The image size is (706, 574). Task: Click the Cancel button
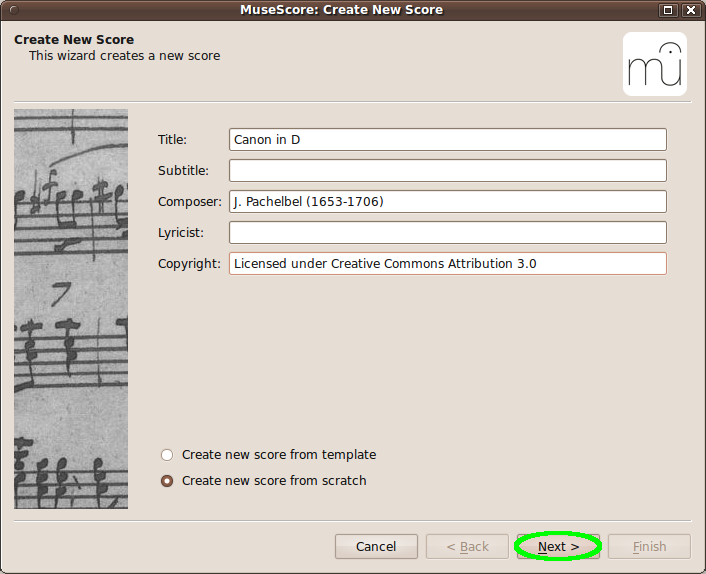376,547
